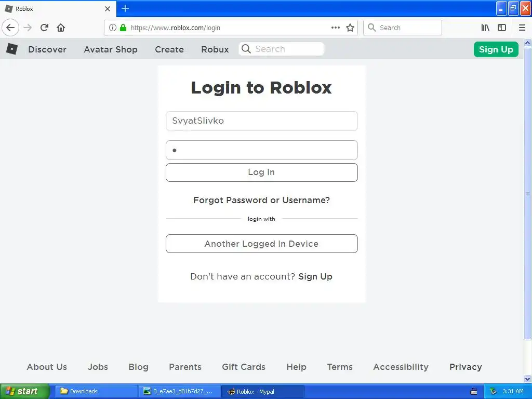
Task: Open the Help footer link
Action: coord(296,367)
